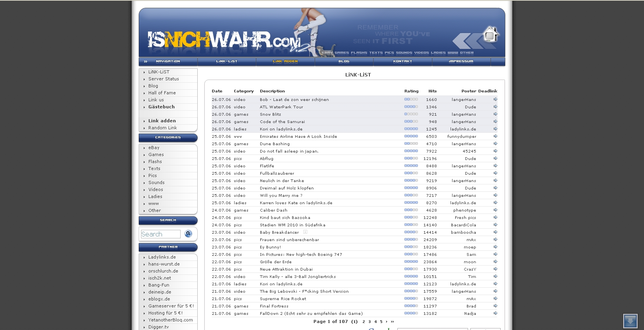Open the Impressum menu tab
Image resolution: width=644 pixels, height=330 pixels.
461,61
